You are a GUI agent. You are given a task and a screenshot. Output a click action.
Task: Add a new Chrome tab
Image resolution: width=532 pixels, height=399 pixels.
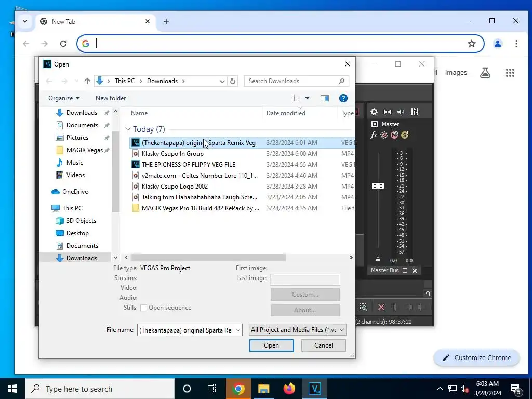click(166, 21)
